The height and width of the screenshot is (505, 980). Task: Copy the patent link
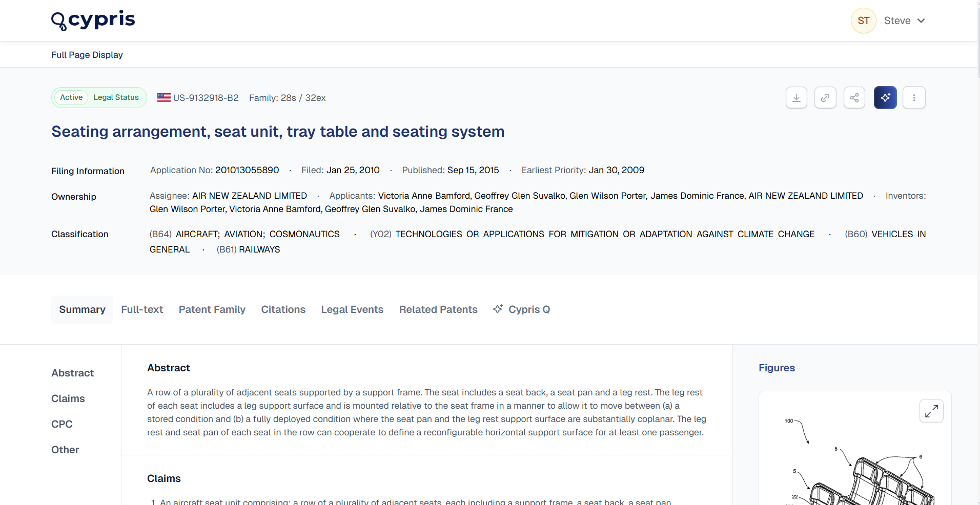(x=825, y=98)
